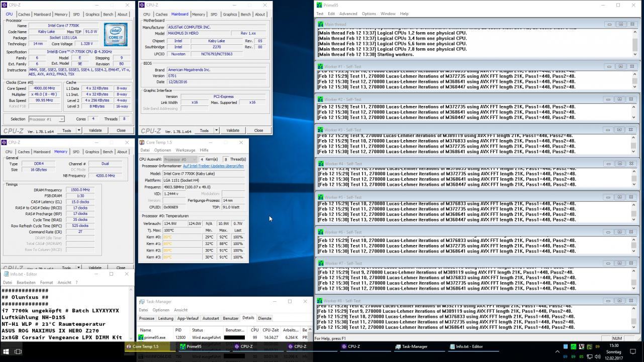Open Graphics tab in CPU-Z Memory window
The width and height of the screenshot is (644, 362).
click(92, 152)
